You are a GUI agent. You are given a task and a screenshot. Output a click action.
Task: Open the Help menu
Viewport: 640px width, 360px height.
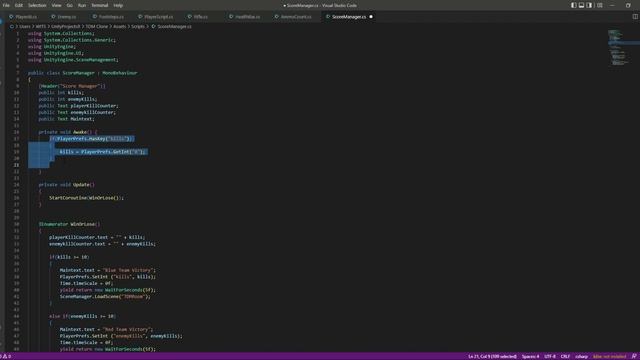(x=118, y=5)
